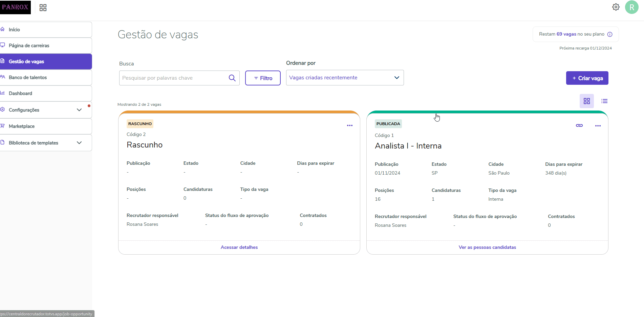Click the 348 dia(s) value
The width and height of the screenshot is (644, 317).
pyautogui.click(x=556, y=173)
